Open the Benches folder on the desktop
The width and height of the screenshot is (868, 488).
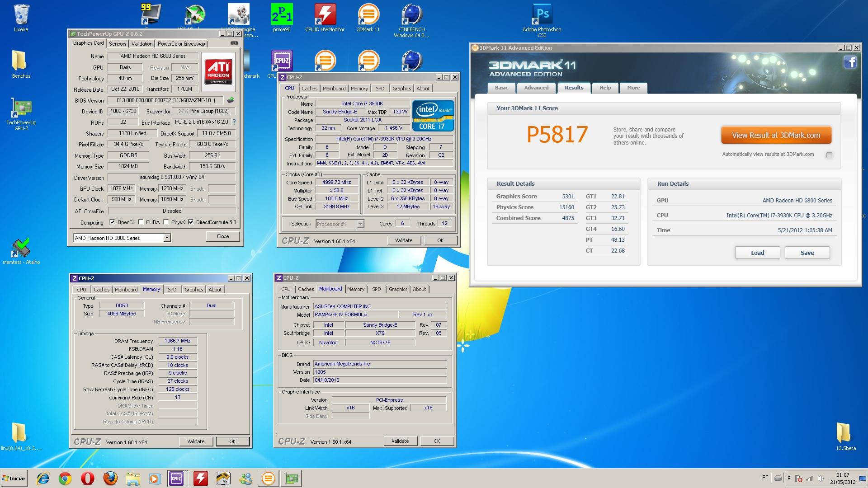tap(21, 64)
